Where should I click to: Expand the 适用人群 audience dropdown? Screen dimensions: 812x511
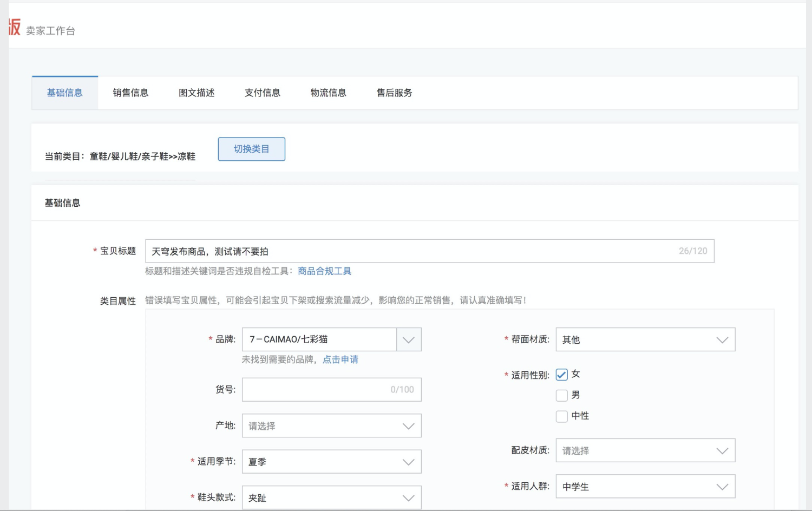coord(722,486)
